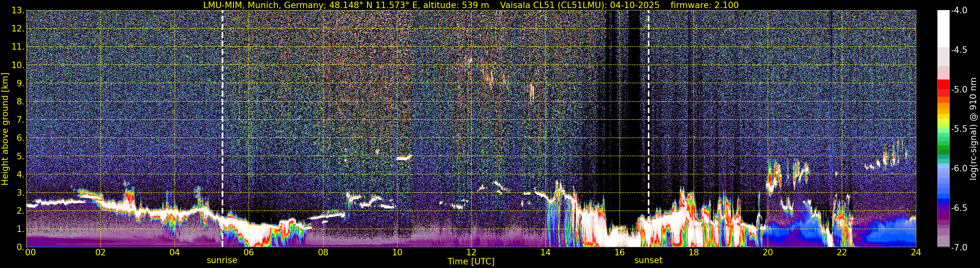Click time-axis tick label "06"
Viewport: 980px width, 268px height.
point(248,252)
